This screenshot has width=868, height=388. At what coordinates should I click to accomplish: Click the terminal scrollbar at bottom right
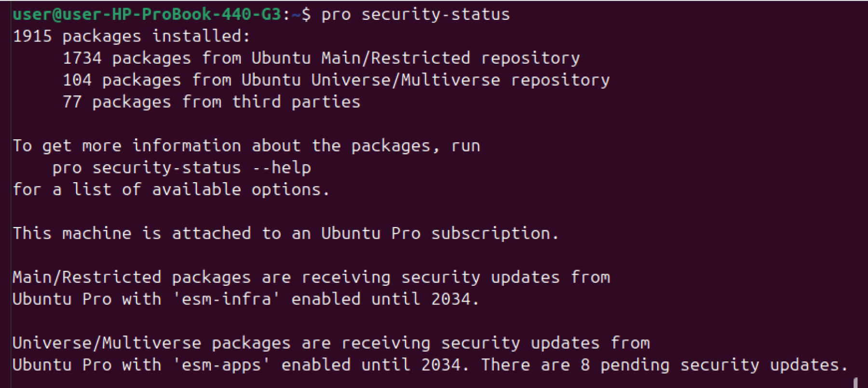(856, 382)
